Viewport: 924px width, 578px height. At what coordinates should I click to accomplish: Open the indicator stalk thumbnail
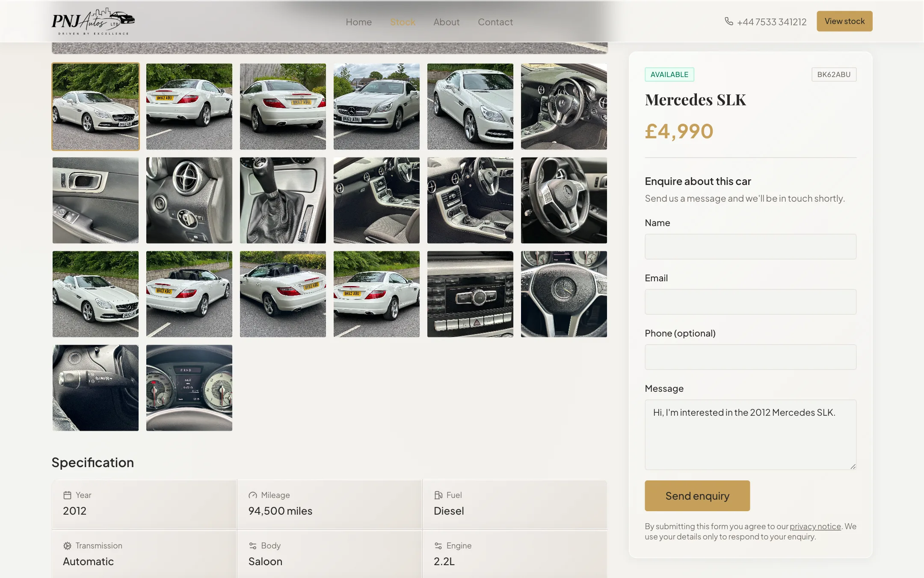pyautogui.click(x=95, y=388)
